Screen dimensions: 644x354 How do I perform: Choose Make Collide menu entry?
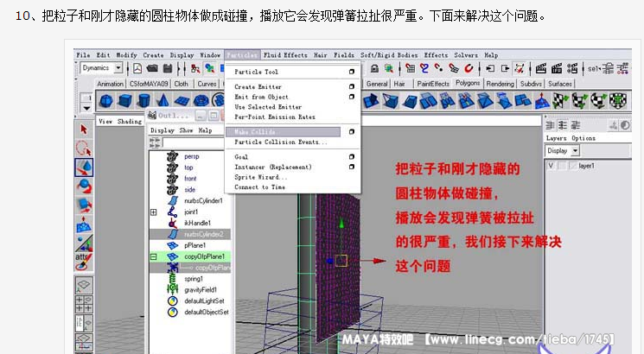283,132
